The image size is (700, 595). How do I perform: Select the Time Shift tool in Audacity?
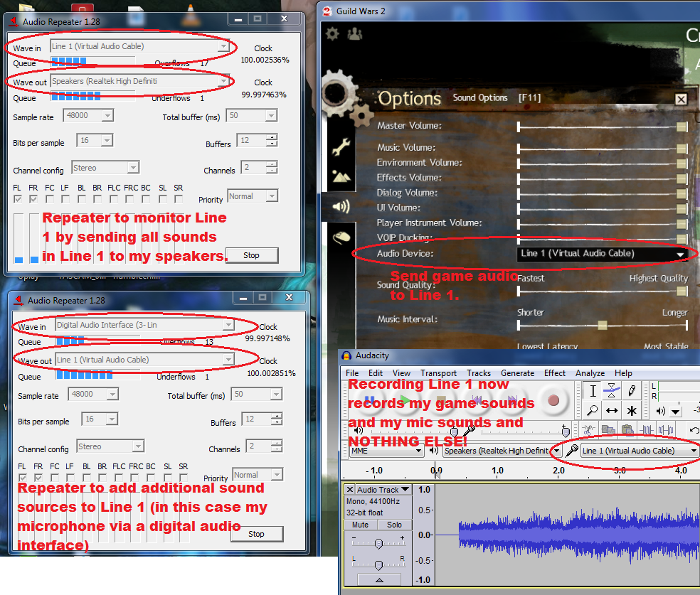(x=612, y=410)
